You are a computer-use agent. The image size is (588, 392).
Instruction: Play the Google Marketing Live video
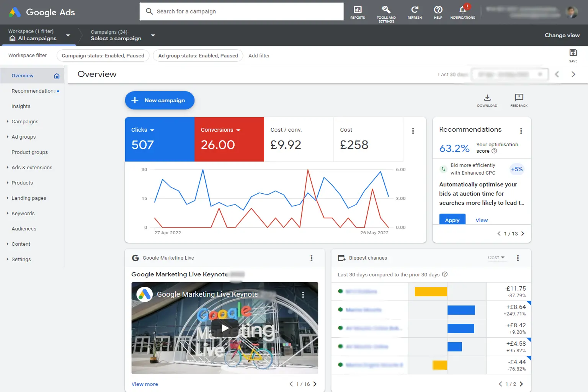coord(225,328)
